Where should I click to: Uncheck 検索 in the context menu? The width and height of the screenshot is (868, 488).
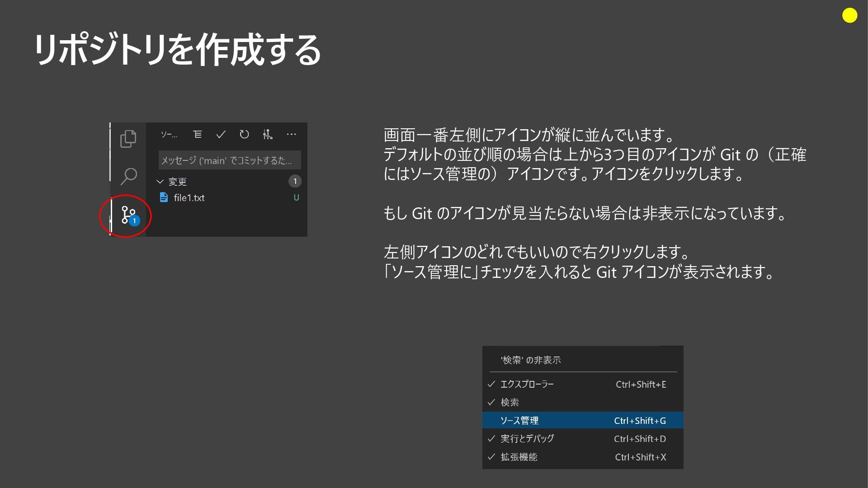pos(509,402)
